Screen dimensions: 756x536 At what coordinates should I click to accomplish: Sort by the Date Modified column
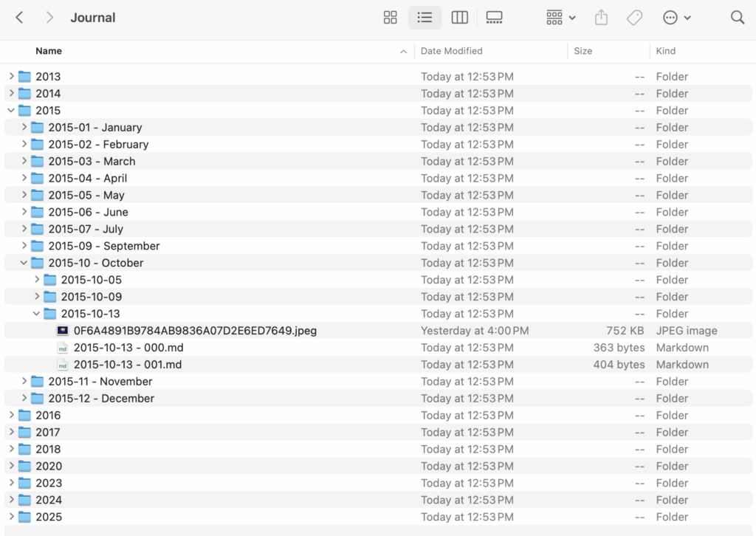click(x=451, y=51)
